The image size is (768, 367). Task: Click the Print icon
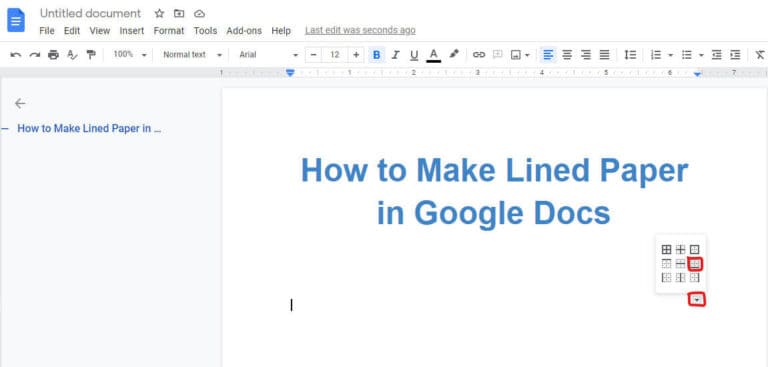pos(53,55)
